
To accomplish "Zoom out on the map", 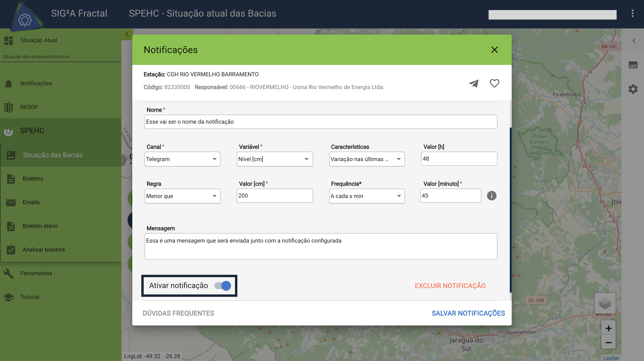I will [x=608, y=343].
